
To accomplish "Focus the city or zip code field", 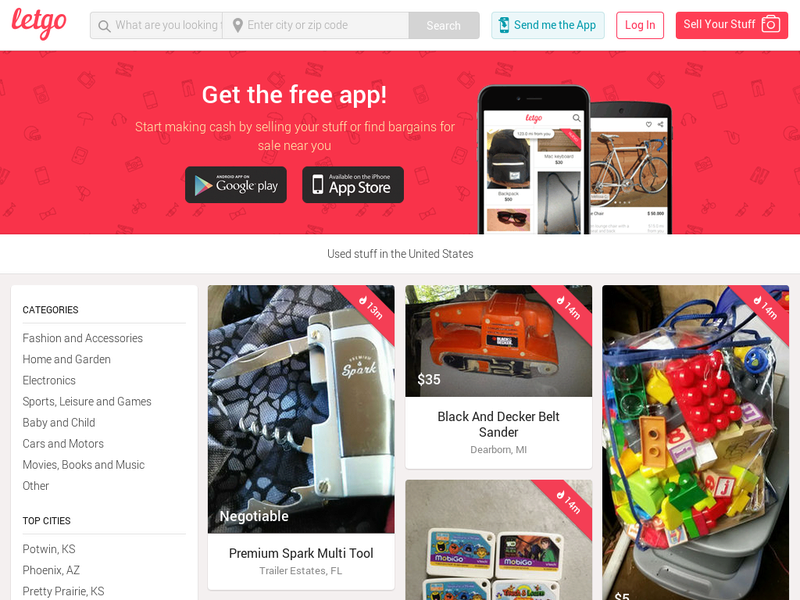I will [x=316, y=26].
